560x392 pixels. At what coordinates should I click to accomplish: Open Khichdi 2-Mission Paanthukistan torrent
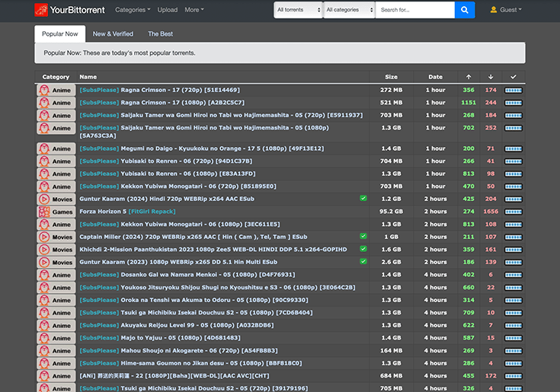point(213,250)
